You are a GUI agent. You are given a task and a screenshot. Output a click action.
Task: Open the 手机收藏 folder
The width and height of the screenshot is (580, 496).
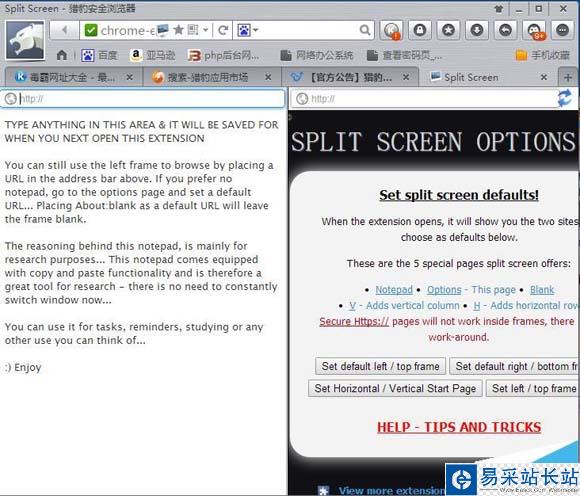tap(542, 55)
